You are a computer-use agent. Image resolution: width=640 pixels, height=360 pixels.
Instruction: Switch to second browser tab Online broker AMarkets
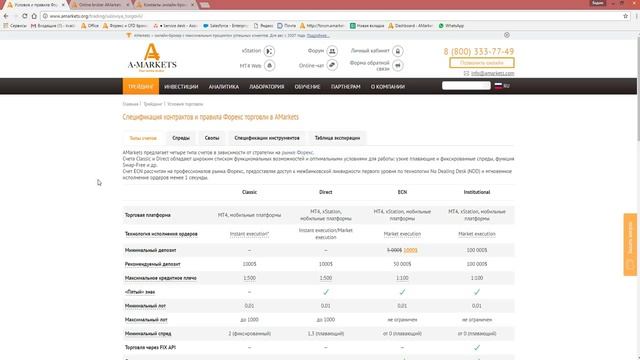click(x=100, y=5)
